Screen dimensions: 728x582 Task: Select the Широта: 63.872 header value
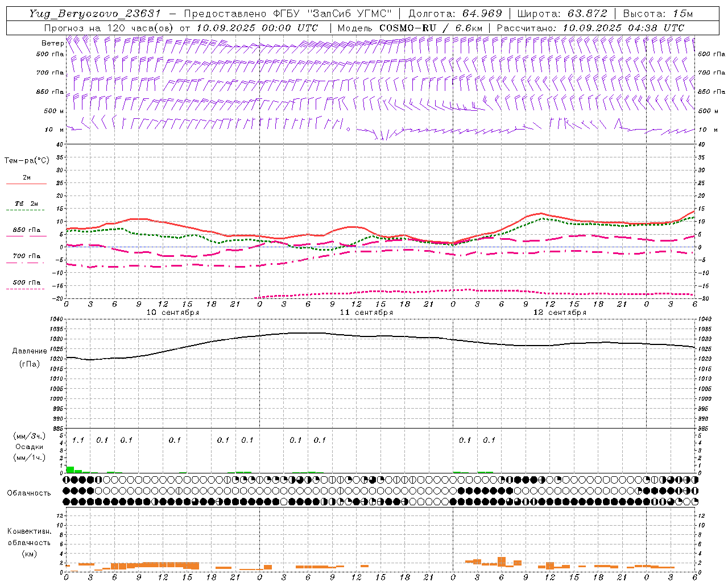pyautogui.click(x=562, y=14)
